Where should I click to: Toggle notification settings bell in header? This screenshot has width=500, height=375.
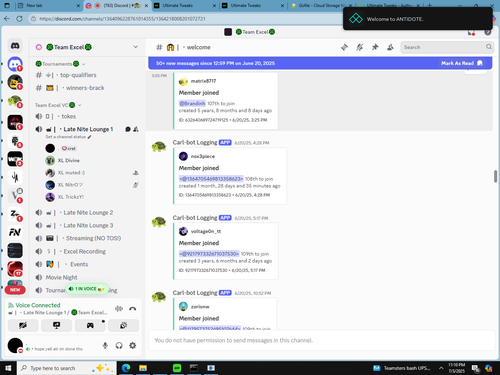[x=359, y=47]
